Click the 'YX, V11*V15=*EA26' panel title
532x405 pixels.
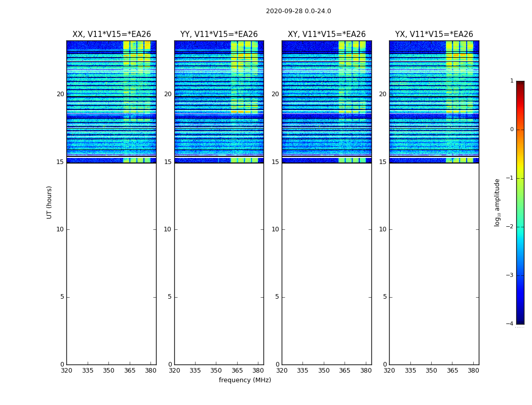pos(434,34)
